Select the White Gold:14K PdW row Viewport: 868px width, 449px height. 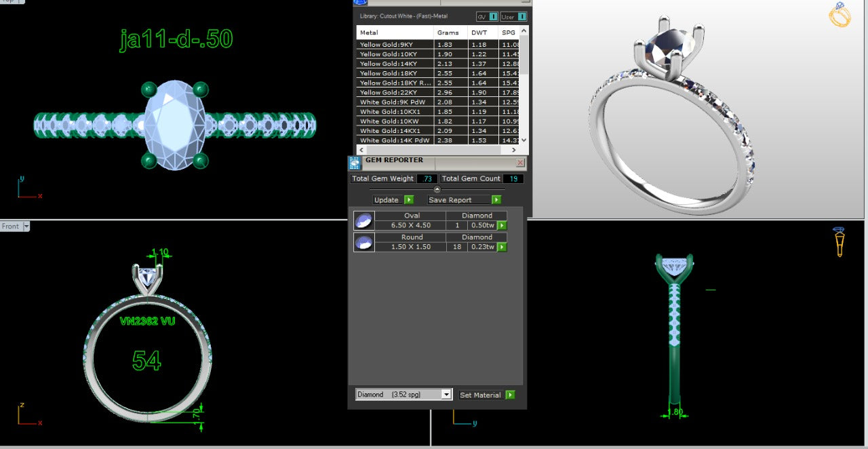pos(438,140)
